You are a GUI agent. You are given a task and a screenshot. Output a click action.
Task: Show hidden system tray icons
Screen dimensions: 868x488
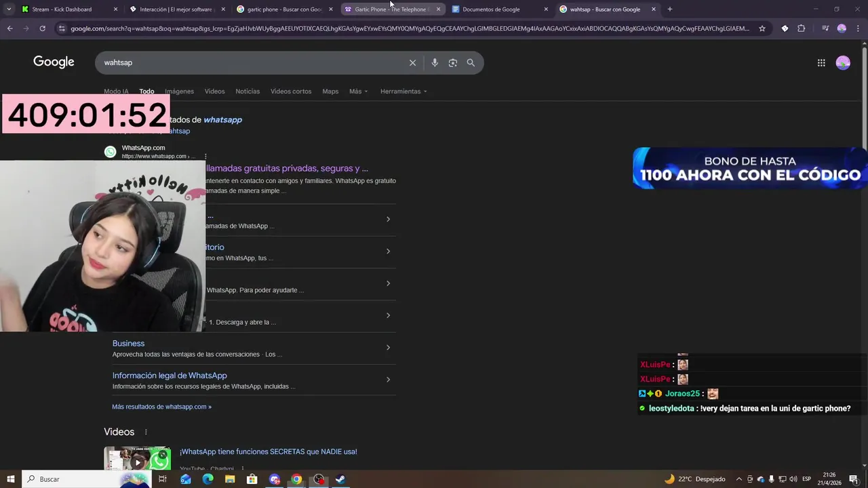[739, 479]
